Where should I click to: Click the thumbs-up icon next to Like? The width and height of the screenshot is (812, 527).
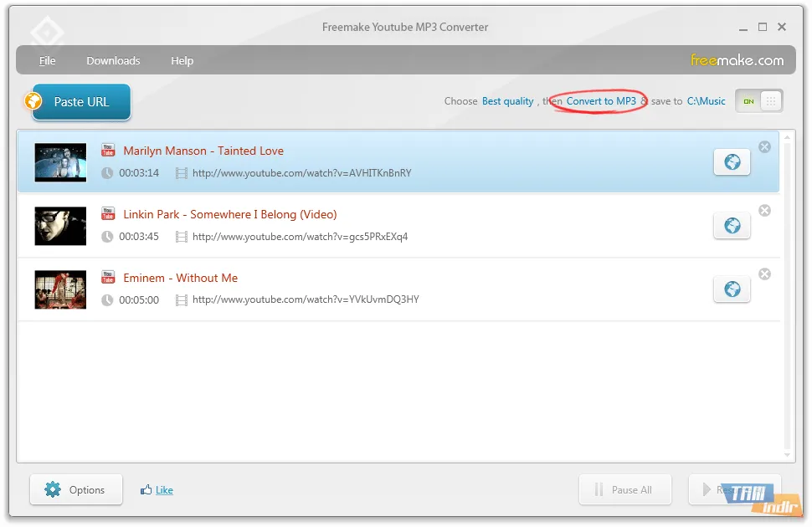pos(148,489)
